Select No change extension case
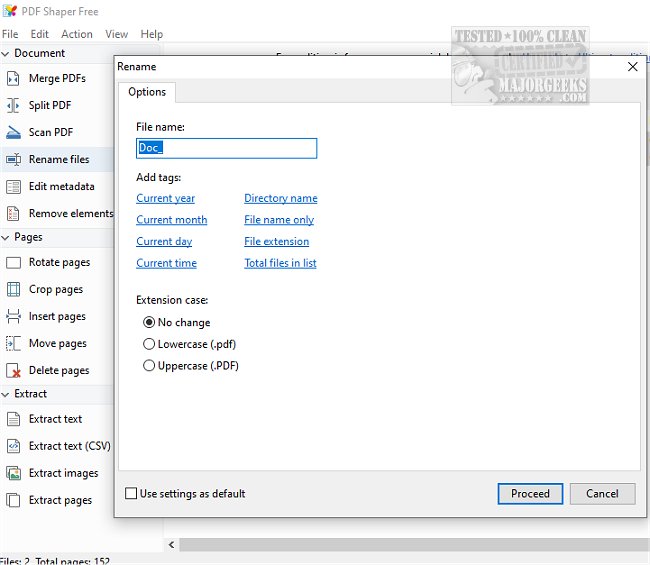This screenshot has height=565, width=650. pyautogui.click(x=148, y=322)
